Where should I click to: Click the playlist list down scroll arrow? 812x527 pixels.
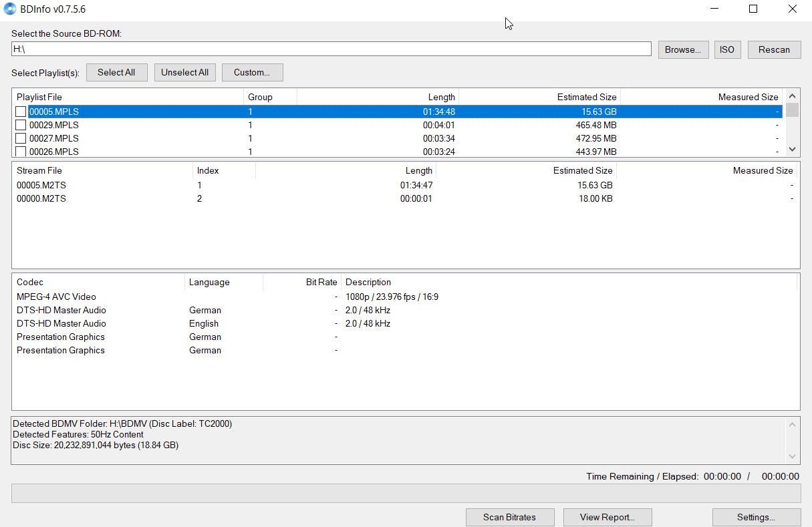pos(792,150)
